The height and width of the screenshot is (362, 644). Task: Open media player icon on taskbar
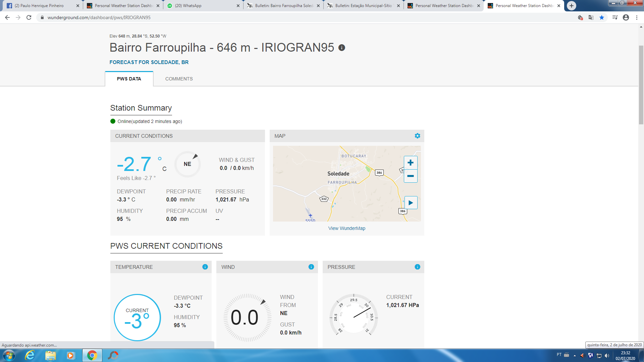tap(70, 355)
